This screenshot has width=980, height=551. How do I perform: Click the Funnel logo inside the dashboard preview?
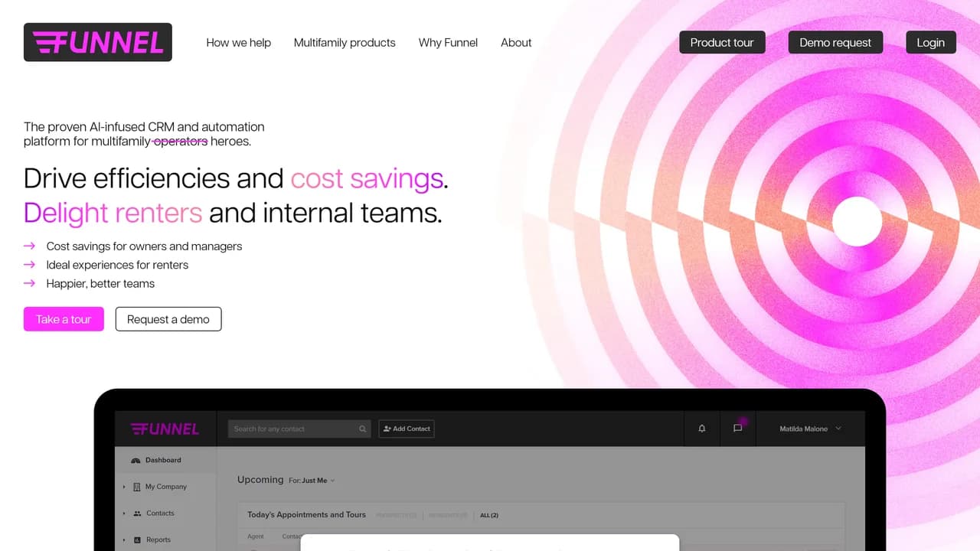(165, 429)
